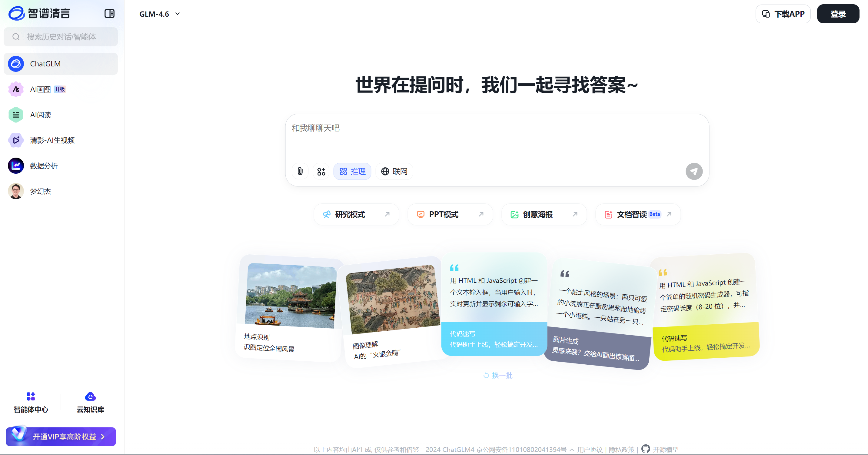Screen dimensions: 868x455
Task: Open the 数据分析 data analysis tool
Action: coord(43,166)
